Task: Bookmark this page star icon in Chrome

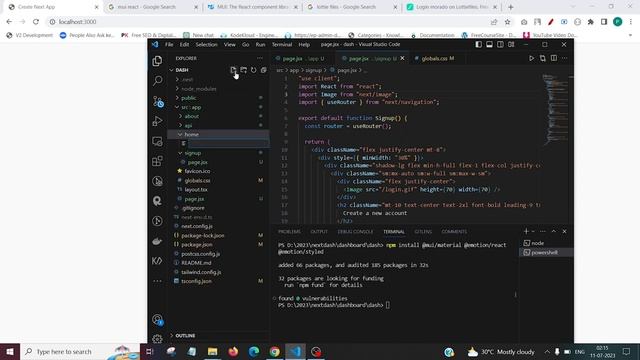Action: coord(507,22)
